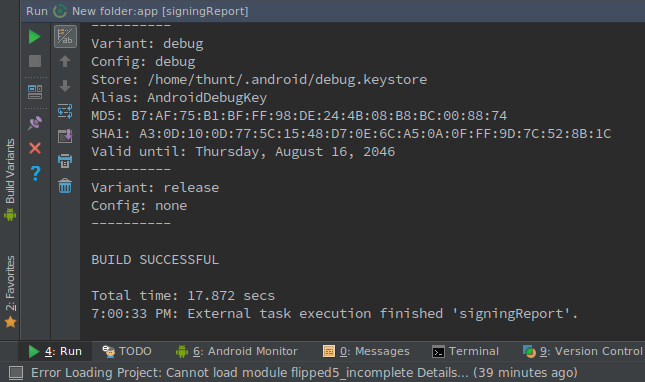This screenshot has width=645, height=382.
Task: Clear console with trash can icon
Action: 65,186
